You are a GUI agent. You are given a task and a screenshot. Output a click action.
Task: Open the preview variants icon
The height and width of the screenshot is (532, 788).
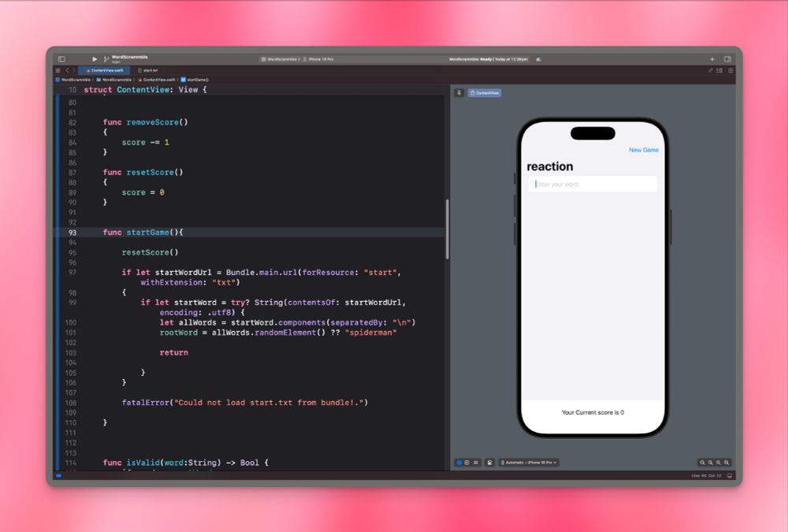pyautogui.click(x=476, y=463)
